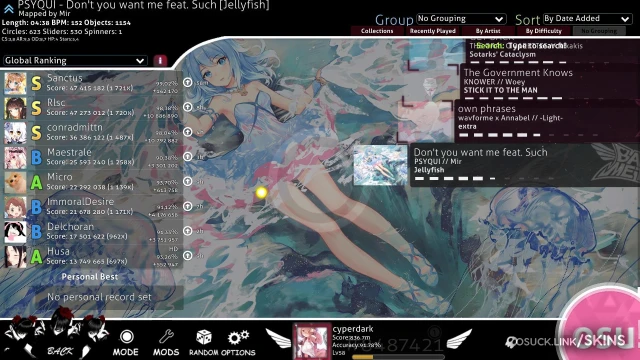Open ImmoralDesire score entry
The width and height of the screenshot is (640, 360).
(x=92, y=207)
